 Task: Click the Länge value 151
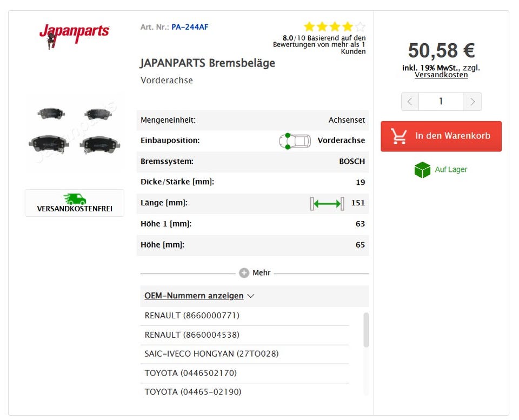358,203
